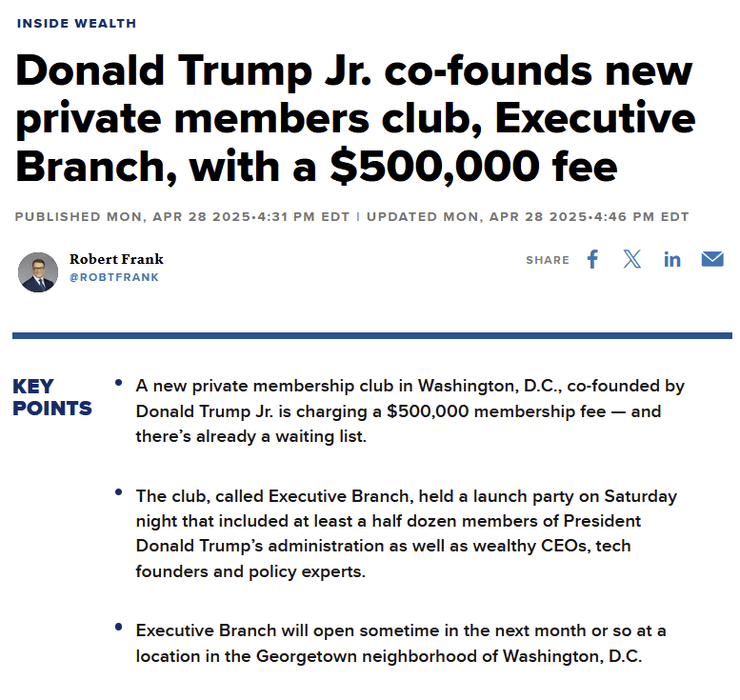Image resolution: width=740 pixels, height=700 pixels.
Task: Click Robert Frank's author avatar photo
Action: tap(38, 271)
